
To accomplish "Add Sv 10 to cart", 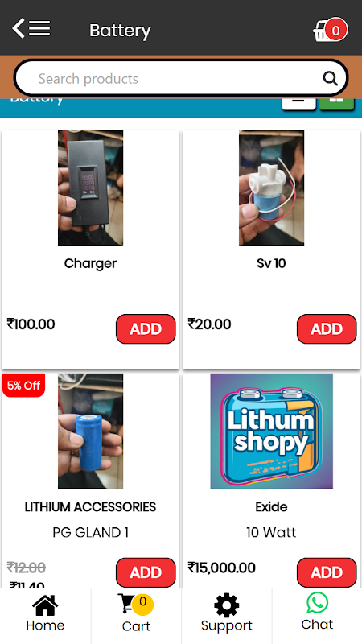I will pyautogui.click(x=327, y=329).
